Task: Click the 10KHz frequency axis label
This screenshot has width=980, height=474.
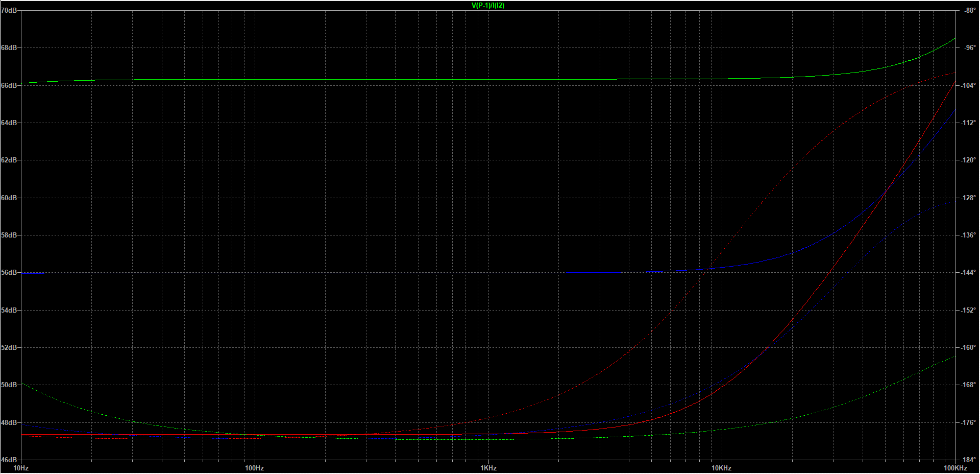Action: pos(722,468)
